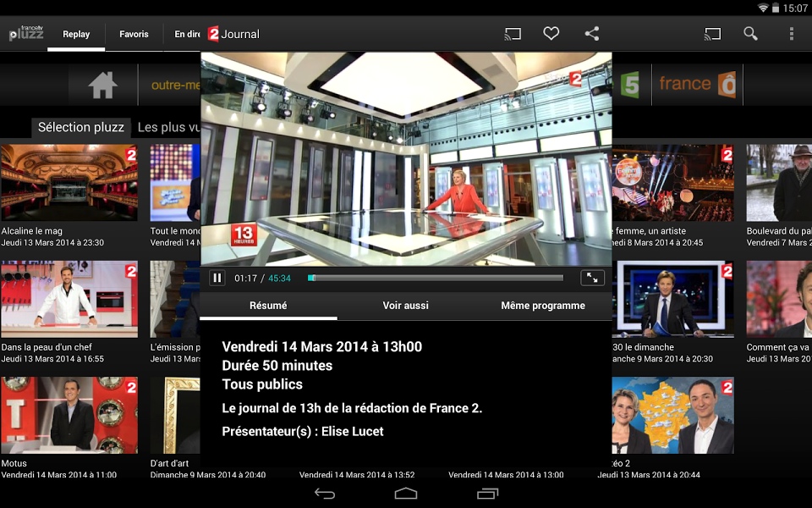This screenshot has height=508, width=812.
Task: Open the 30 le dimanche thumbnail
Action: click(x=672, y=299)
